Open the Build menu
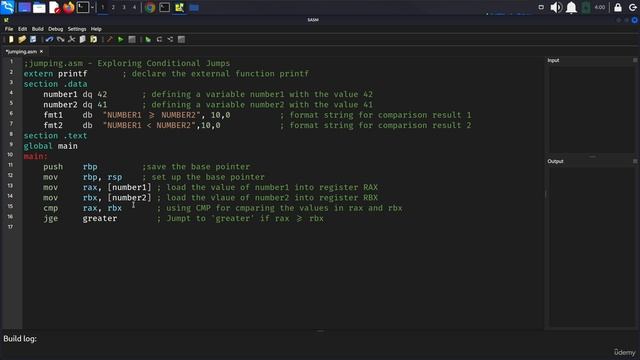 click(38, 29)
